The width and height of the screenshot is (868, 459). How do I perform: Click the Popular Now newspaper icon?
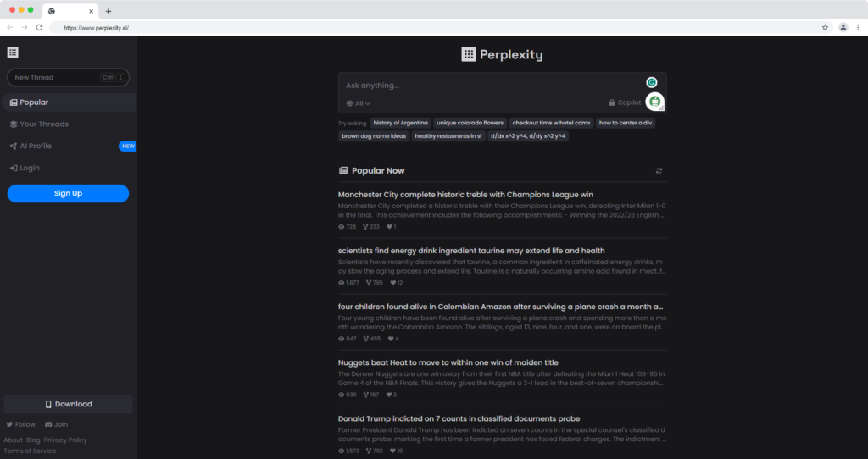343,170
